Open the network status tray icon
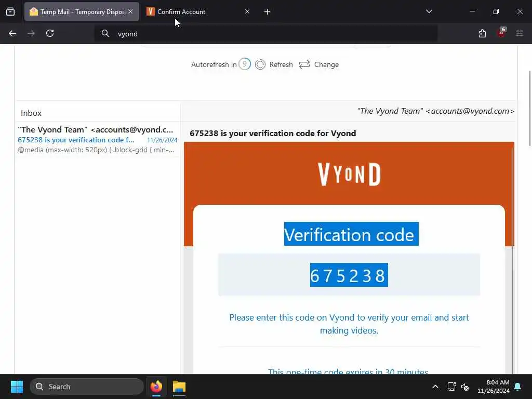This screenshot has width=532, height=399. [x=451, y=387]
